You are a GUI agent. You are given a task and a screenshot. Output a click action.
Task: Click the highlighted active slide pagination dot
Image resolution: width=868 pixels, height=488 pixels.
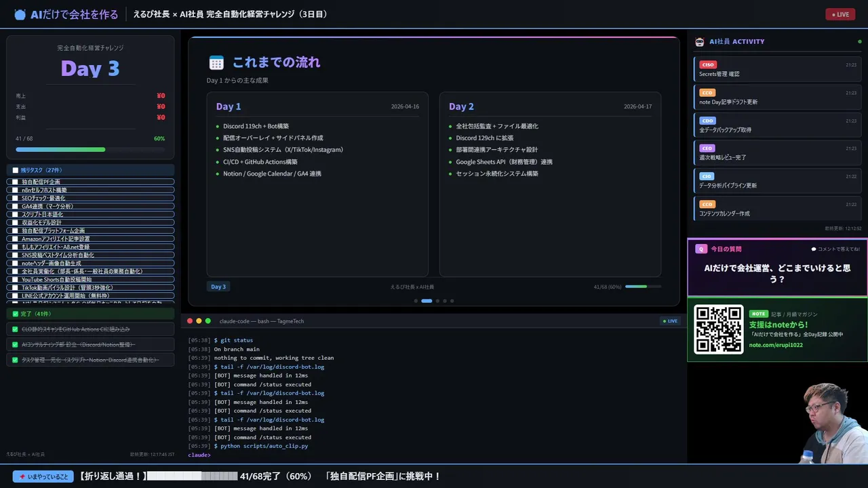pos(427,300)
